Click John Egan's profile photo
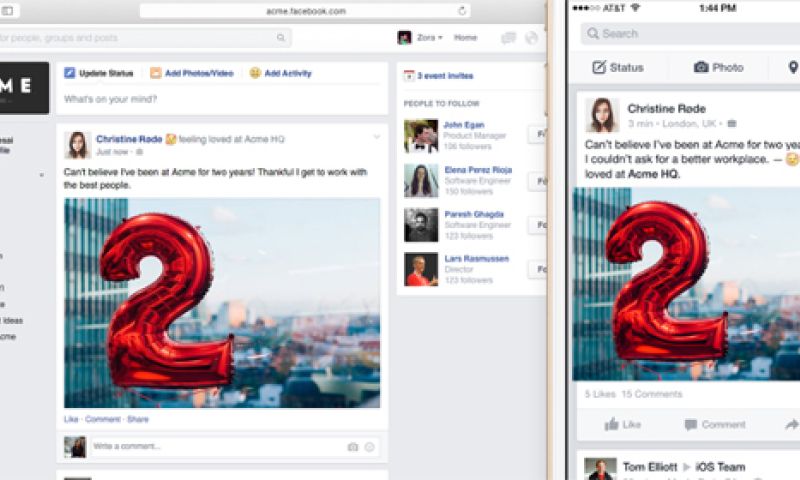The height and width of the screenshot is (480, 800). click(421, 136)
